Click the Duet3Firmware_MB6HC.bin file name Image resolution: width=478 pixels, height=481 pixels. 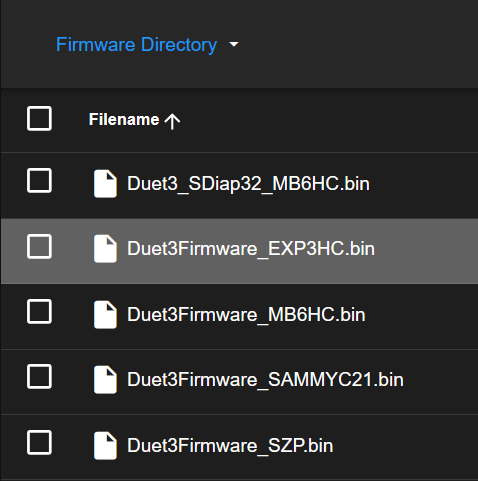tap(246, 314)
